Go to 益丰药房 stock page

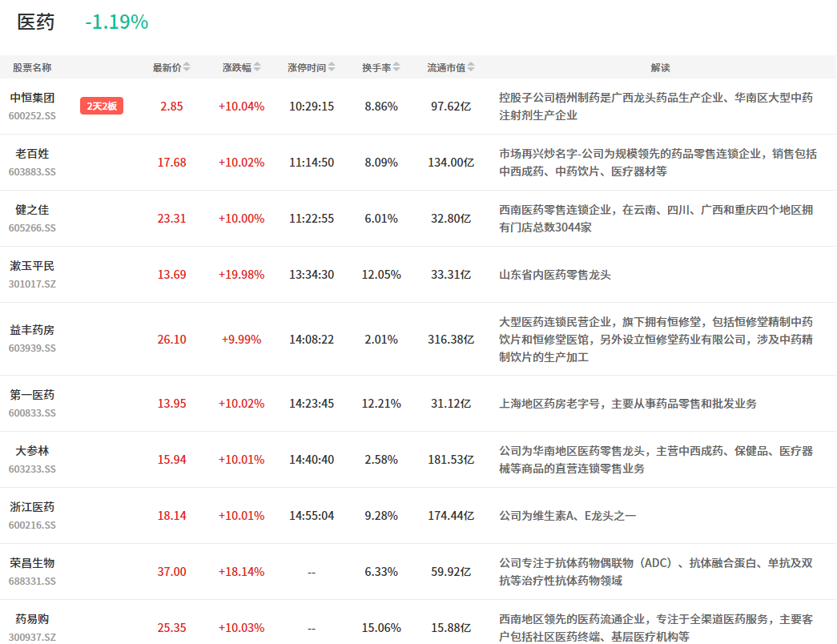pyautogui.click(x=32, y=330)
